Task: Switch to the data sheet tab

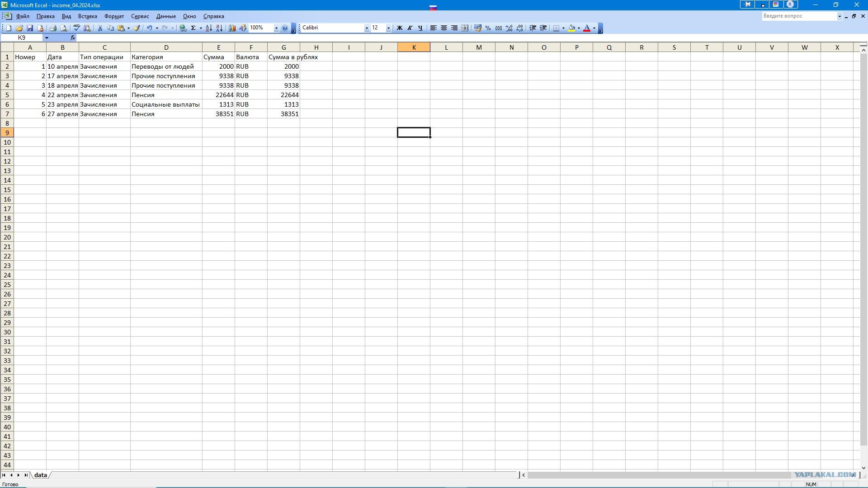Action: 40,475
